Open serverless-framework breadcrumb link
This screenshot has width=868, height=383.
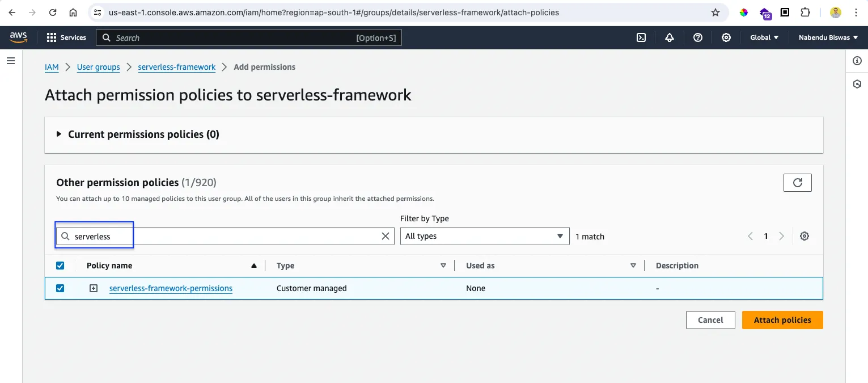coord(177,67)
